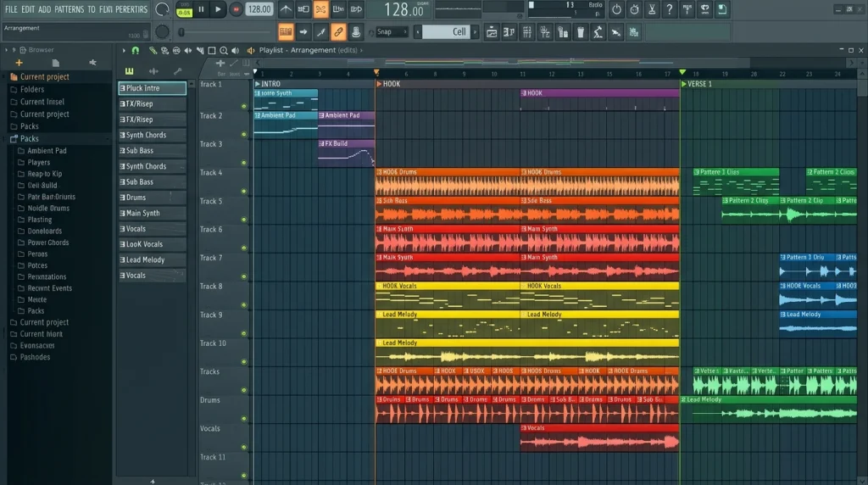Expand the Browser header arrow
Screen dimensions: 868x485
[6, 50]
